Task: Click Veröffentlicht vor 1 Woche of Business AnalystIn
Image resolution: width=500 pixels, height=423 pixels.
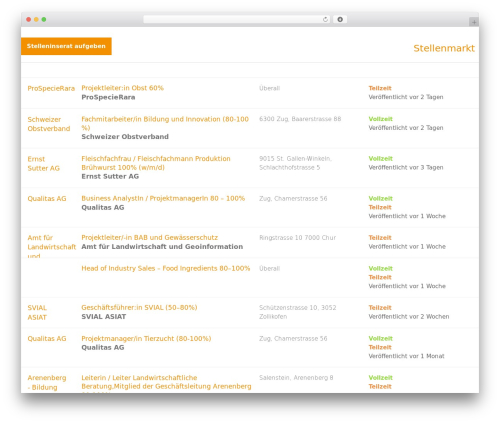Action: (x=407, y=216)
